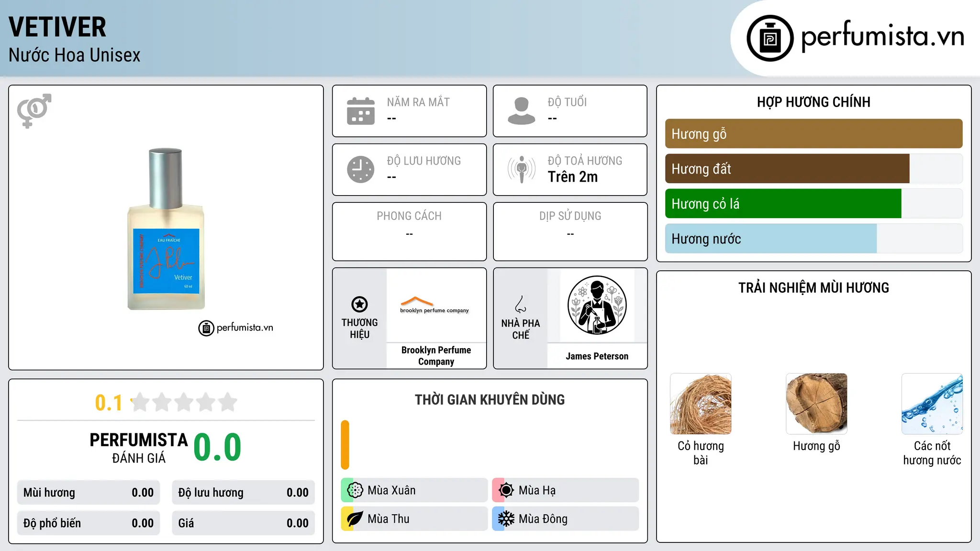Click the sillage icon beside Độ toả hương
Viewport: 980px width, 551px height.
(522, 169)
